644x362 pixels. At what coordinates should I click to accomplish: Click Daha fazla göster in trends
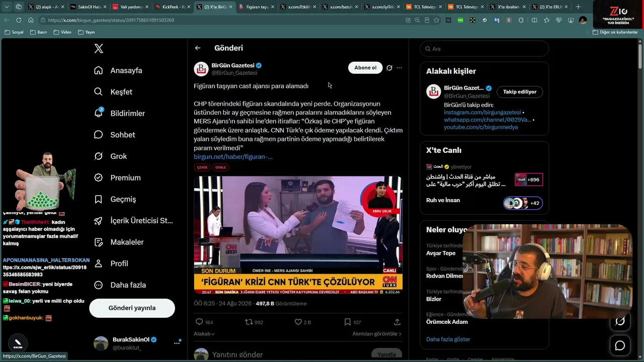tap(448, 339)
